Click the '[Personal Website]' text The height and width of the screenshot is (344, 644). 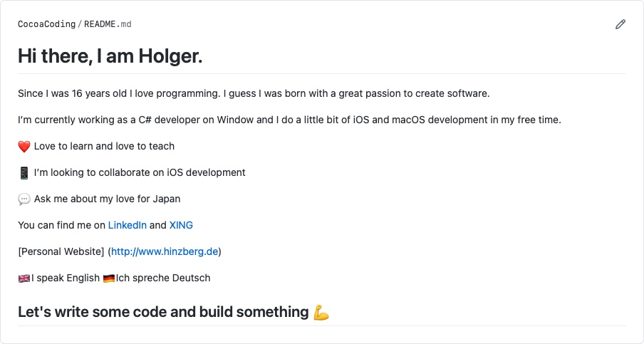[x=61, y=251]
